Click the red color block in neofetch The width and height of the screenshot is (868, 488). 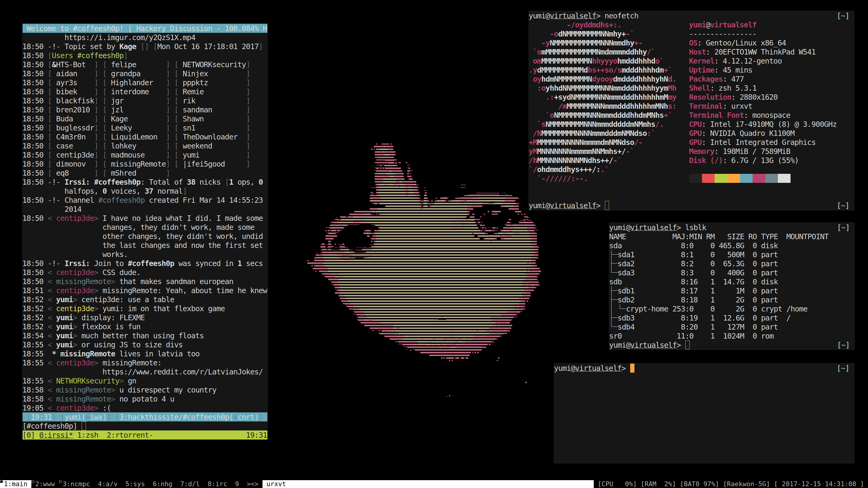pos(708,178)
